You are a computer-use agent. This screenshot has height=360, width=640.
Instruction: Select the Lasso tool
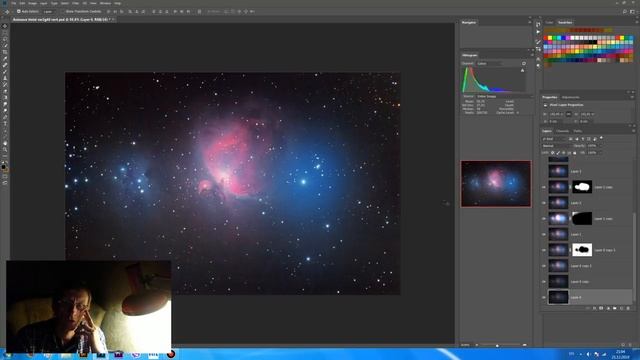[5, 39]
